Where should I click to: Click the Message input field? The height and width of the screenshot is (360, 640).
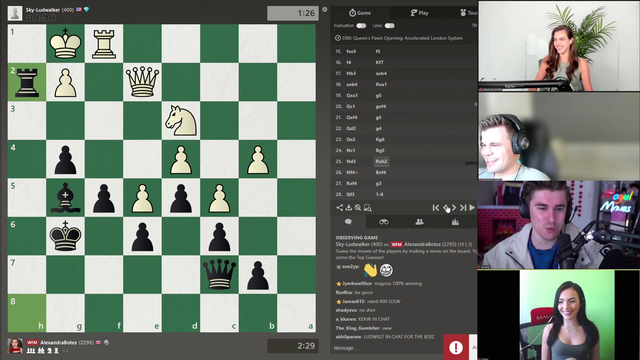coord(387,348)
